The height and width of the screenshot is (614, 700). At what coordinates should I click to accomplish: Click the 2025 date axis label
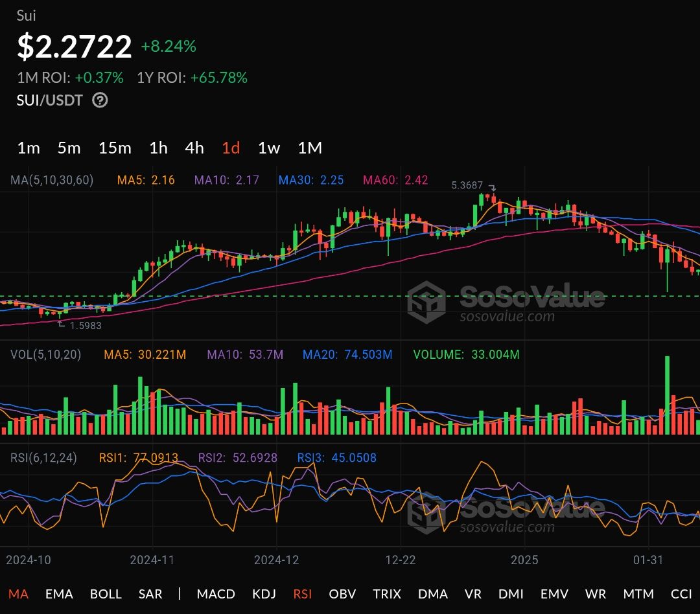coord(524,560)
